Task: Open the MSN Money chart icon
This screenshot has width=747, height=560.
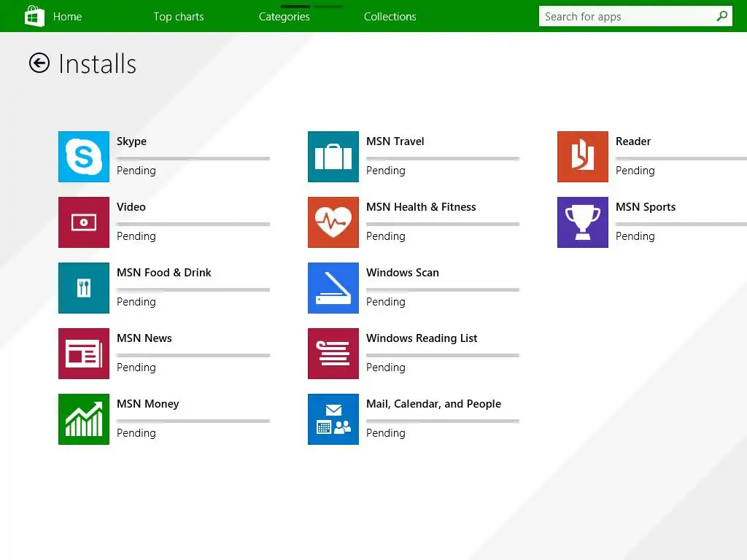Action: click(x=84, y=419)
